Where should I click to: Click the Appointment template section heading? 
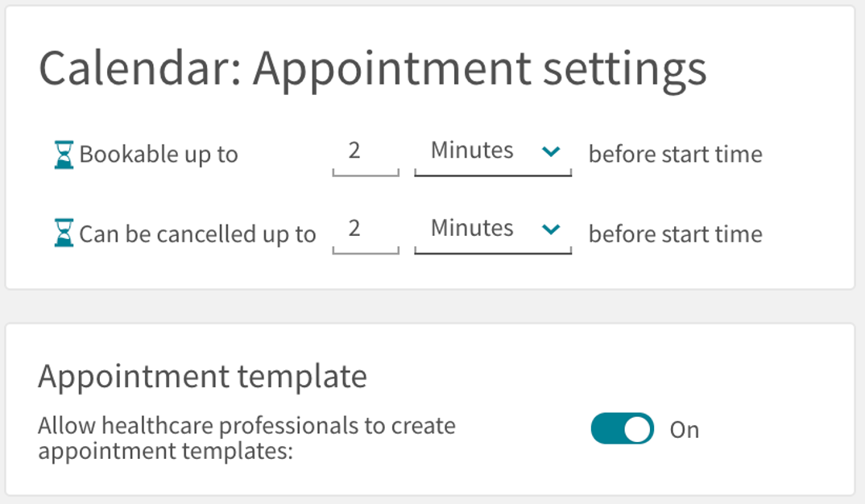[x=202, y=377]
